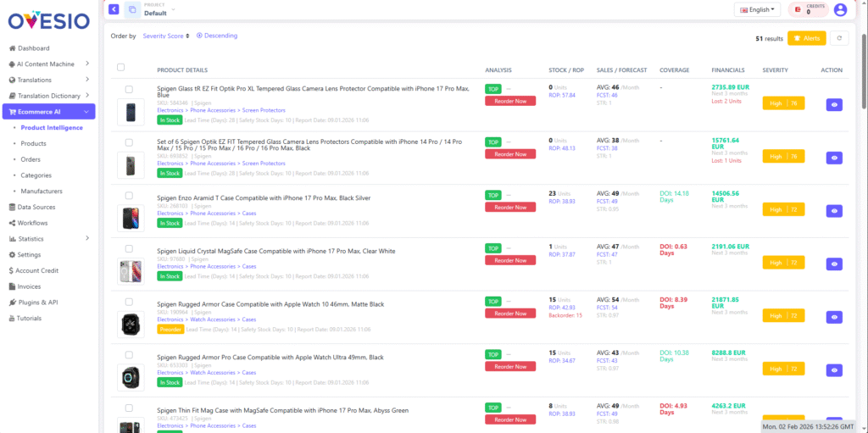The width and height of the screenshot is (868, 433).
Task: Go to Manufacturers in the sidebar submenu
Action: tap(41, 191)
